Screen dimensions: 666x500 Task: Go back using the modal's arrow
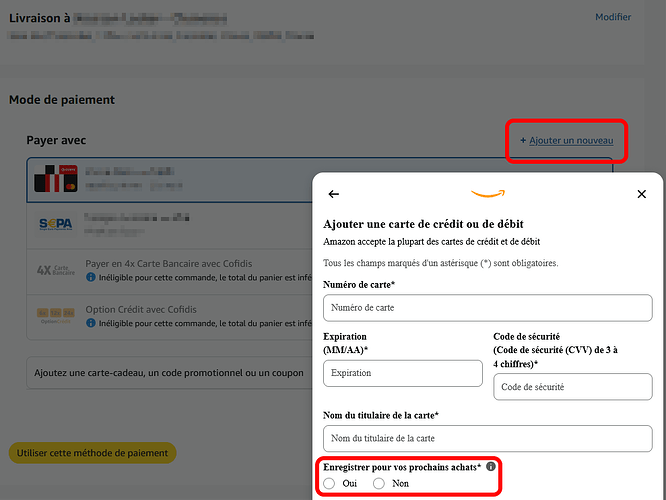point(334,194)
